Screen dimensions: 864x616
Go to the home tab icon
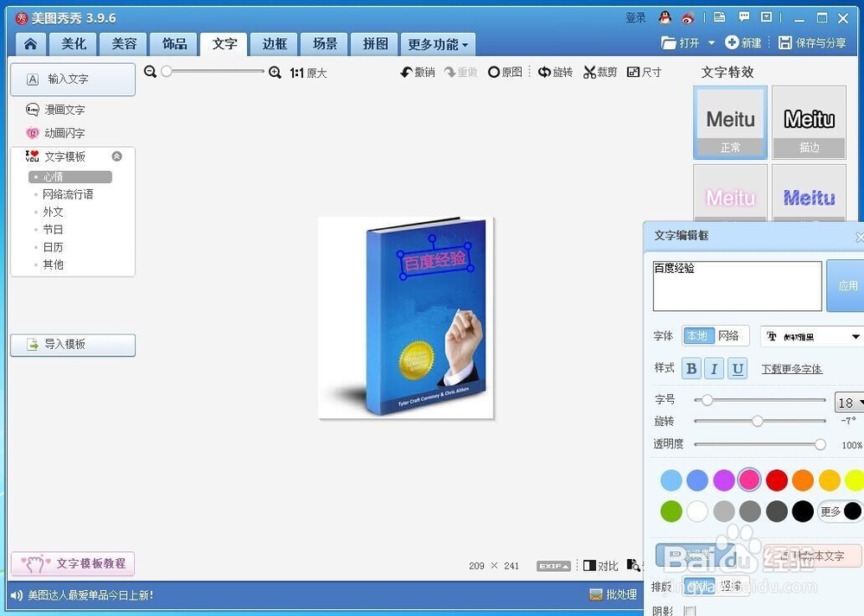coord(30,44)
